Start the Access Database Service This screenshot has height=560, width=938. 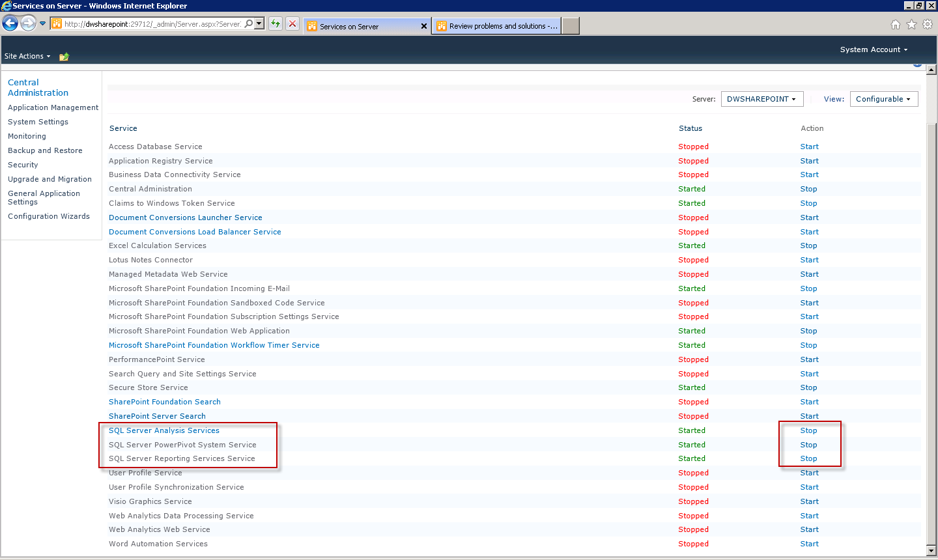[810, 147]
